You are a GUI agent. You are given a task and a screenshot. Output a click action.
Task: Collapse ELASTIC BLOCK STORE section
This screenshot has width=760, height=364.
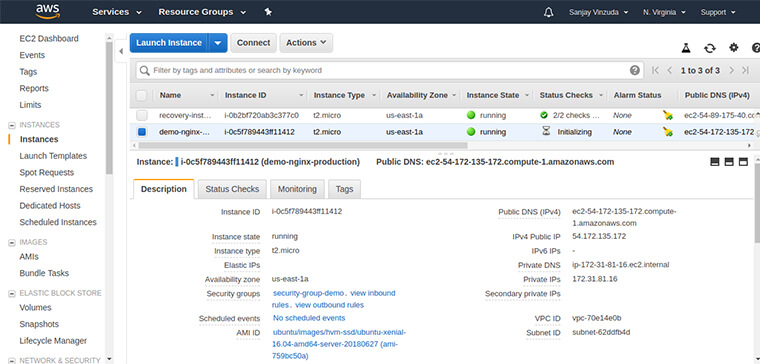tap(12, 293)
